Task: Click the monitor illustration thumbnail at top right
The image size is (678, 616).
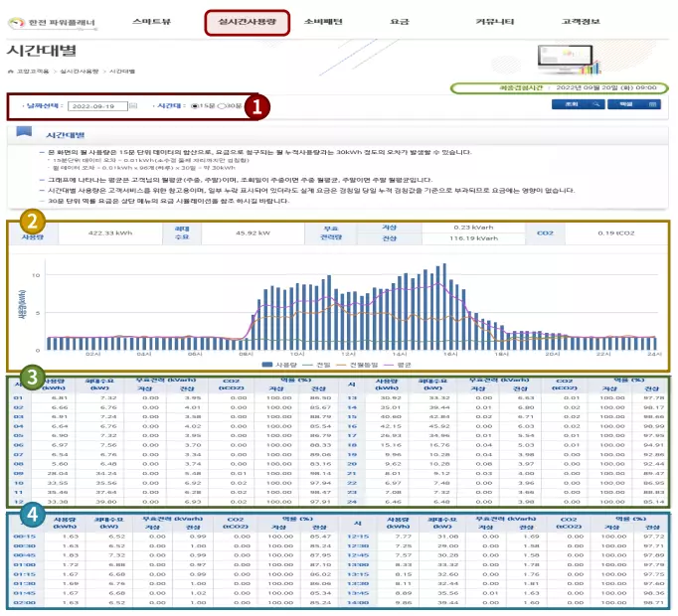Action: click(569, 60)
